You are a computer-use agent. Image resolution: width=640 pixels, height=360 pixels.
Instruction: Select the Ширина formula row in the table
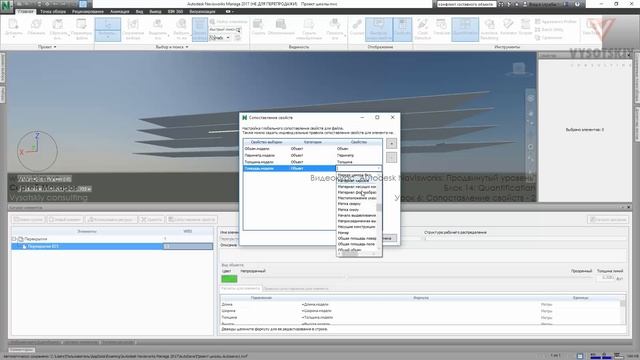(420, 311)
